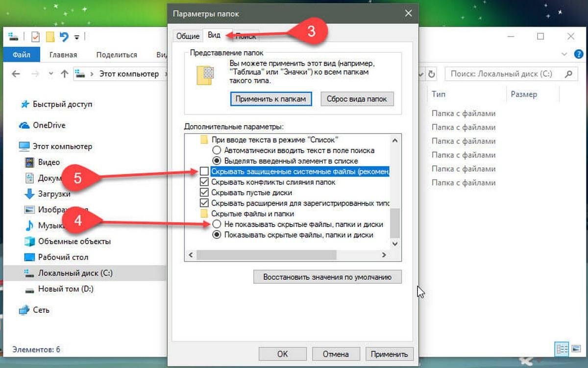Screen dimensions: 588x368
Task: Open the 'Вид' tab in dialog
Action: click(214, 35)
